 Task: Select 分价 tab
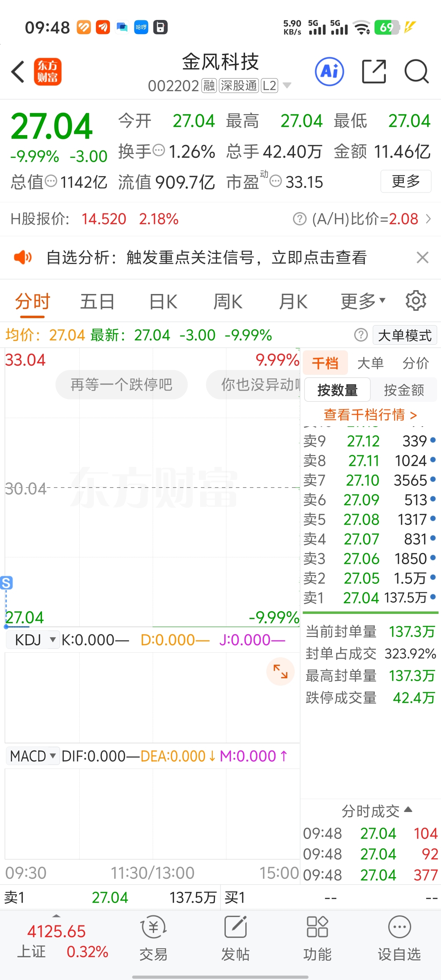415,363
